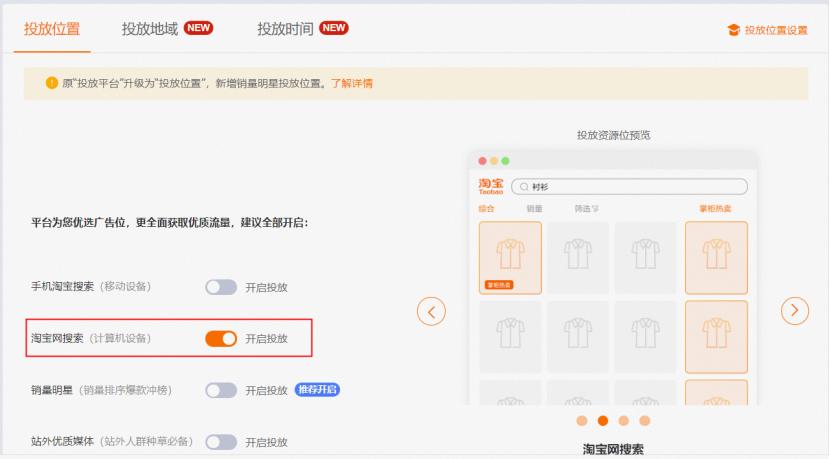The image size is (830, 459).
Task: Click the 推荐开启 badge
Action: [x=317, y=390]
